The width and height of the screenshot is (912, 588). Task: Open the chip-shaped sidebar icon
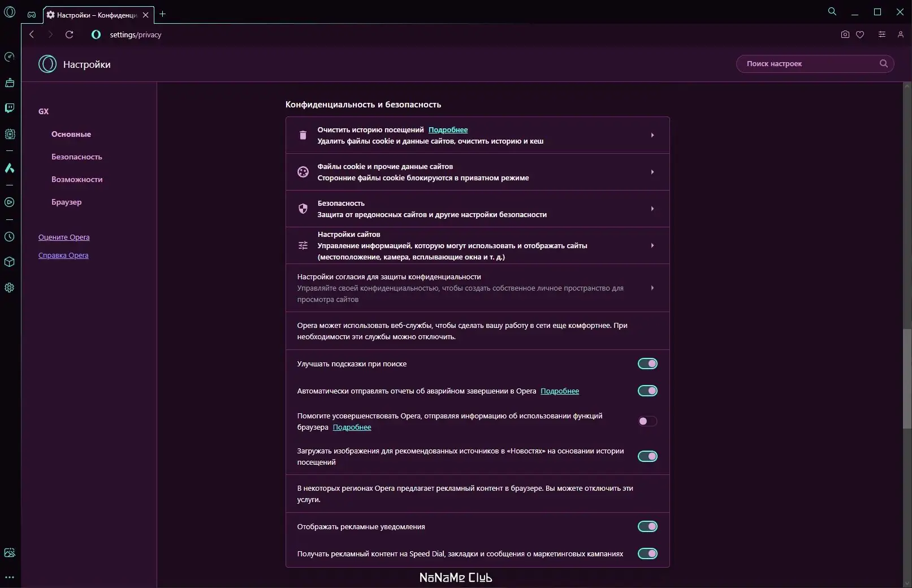(10, 134)
